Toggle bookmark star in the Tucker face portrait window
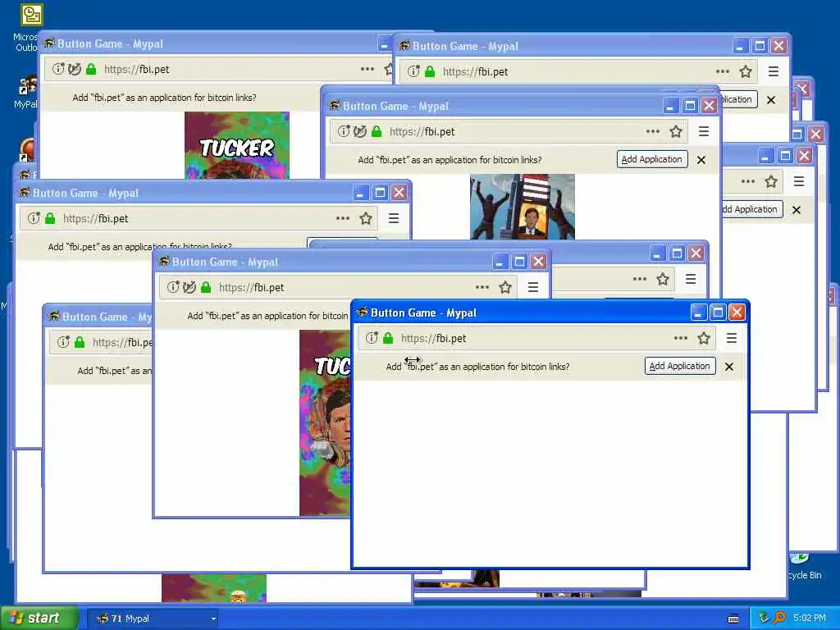Image resolution: width=840 pixels, height=630 pixels. click(x=504, y=287)
